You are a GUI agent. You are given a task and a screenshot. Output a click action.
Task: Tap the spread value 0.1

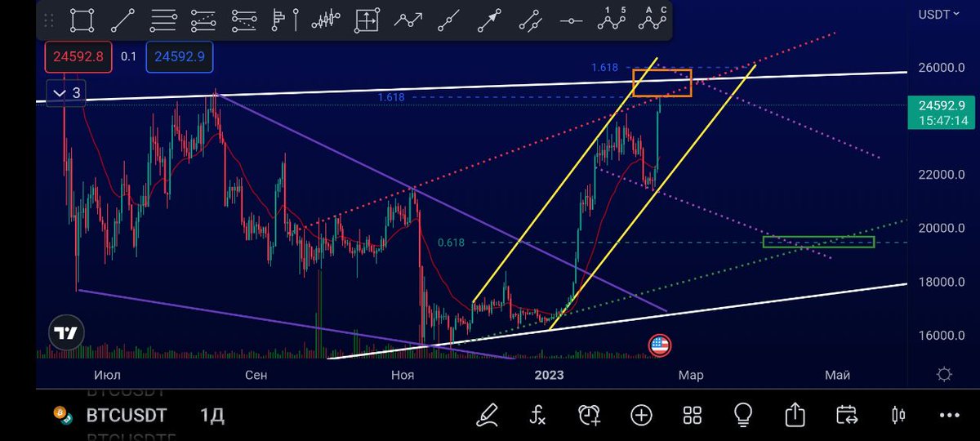click(129, 56)
